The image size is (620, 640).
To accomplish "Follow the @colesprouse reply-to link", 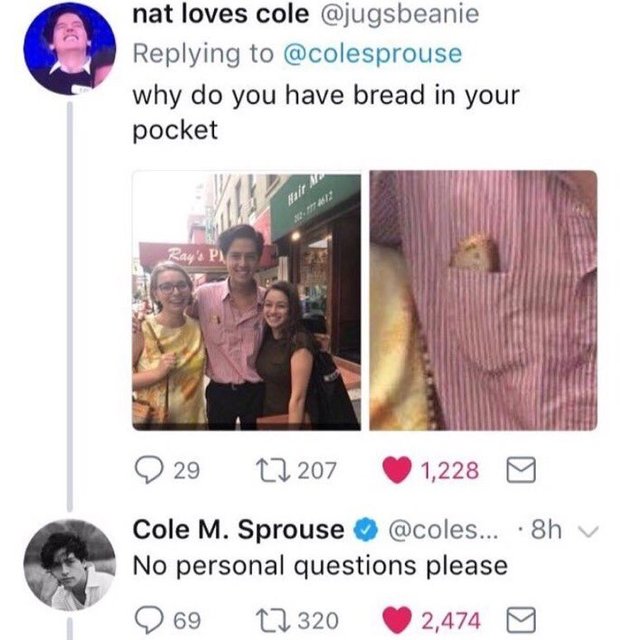I will click(x=375, y=54).
